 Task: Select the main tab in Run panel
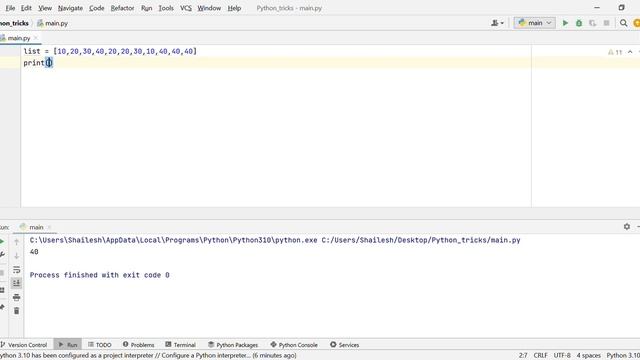point(36,227)
